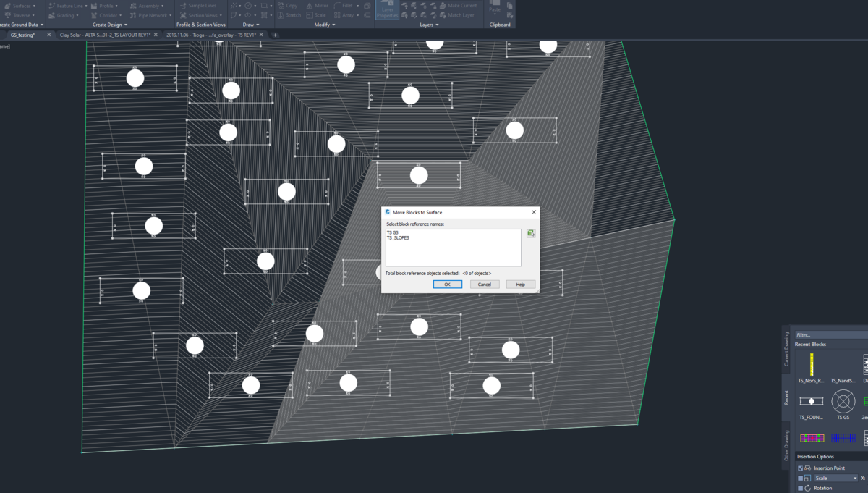Select the TS GS block thumbnail
Image resolution: width=868 pixels, height=493 pixels.
[843, 402]
